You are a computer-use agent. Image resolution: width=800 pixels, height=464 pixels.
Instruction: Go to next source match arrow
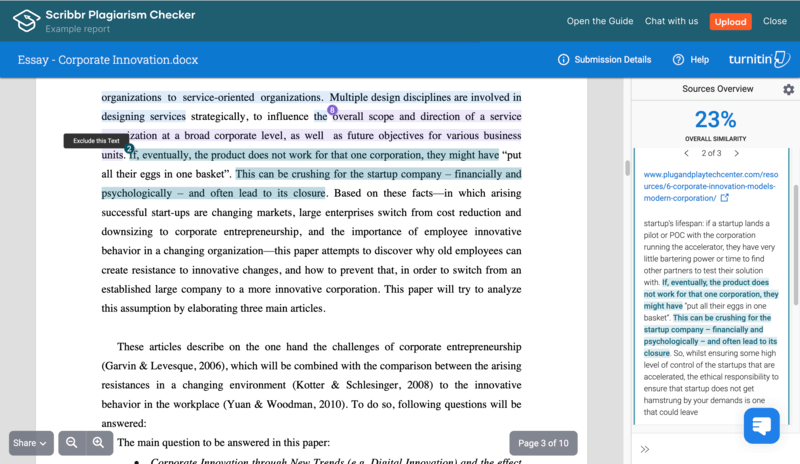[x=736, y=153]
